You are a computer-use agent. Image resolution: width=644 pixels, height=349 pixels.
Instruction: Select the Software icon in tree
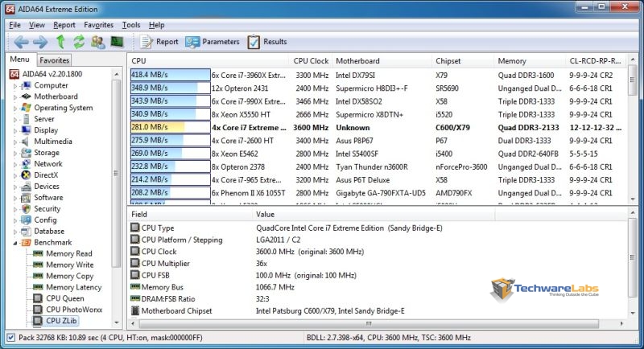(x=27, y=197)
